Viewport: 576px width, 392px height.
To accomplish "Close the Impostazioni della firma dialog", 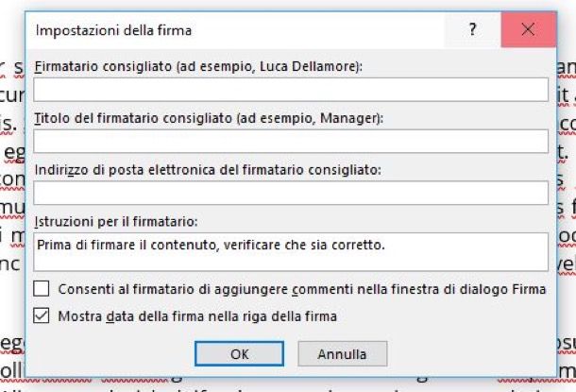I will tap(528, 29).
